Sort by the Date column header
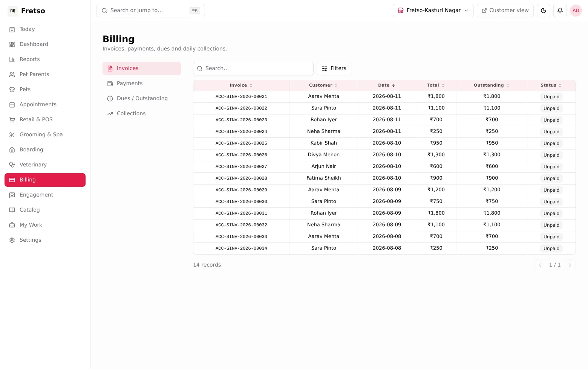The height and width of the screenshot is (369, 588). click(x=387, y=85)
